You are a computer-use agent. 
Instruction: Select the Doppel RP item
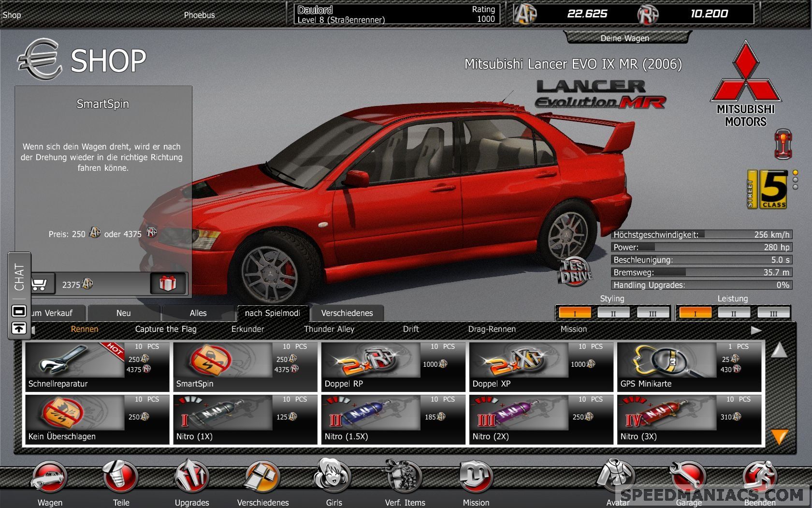393,366
